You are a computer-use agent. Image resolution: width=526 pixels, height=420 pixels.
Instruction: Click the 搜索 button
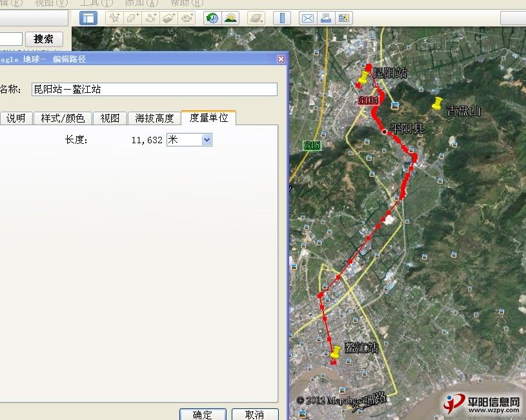click(44, 39)
